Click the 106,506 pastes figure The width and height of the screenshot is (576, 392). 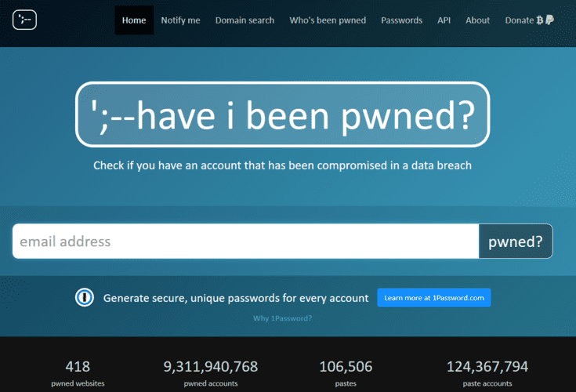(x=346, y=367)
